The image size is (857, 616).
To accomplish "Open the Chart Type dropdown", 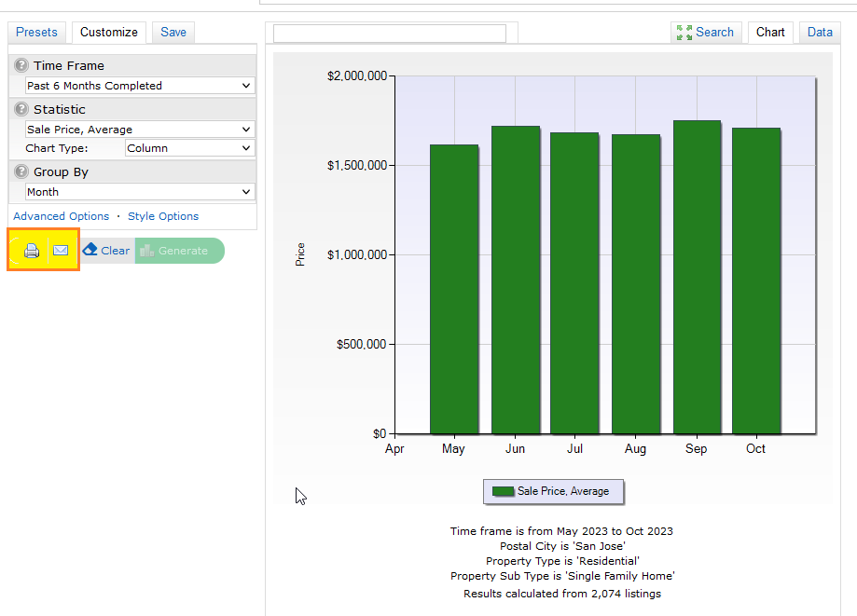I will pos(189,148).
